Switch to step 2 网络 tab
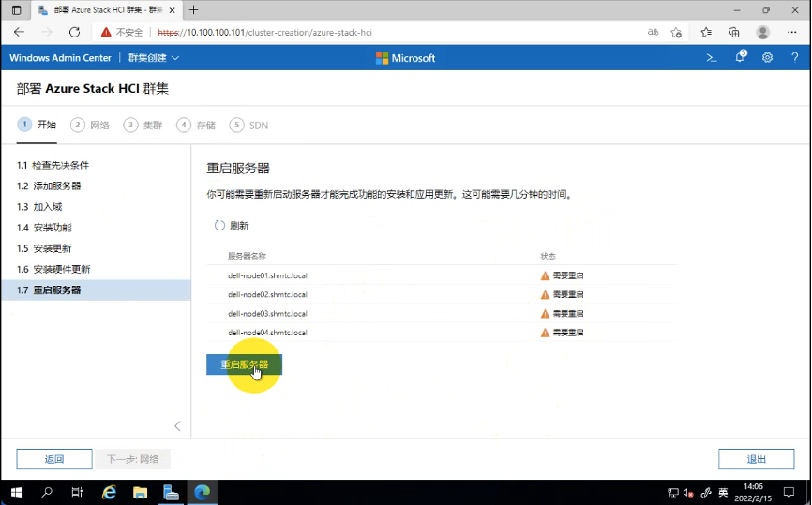The width and height of the screenshot is (812, 505). [x=90, y=126]
